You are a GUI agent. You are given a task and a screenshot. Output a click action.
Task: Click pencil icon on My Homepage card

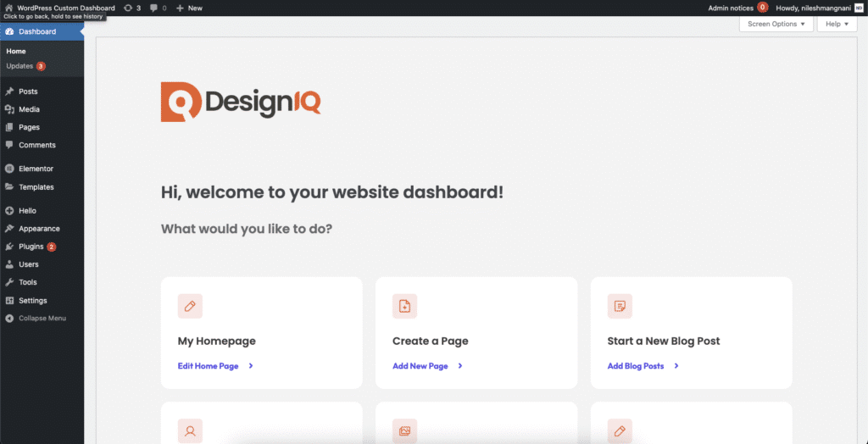(x=190, y=306)
